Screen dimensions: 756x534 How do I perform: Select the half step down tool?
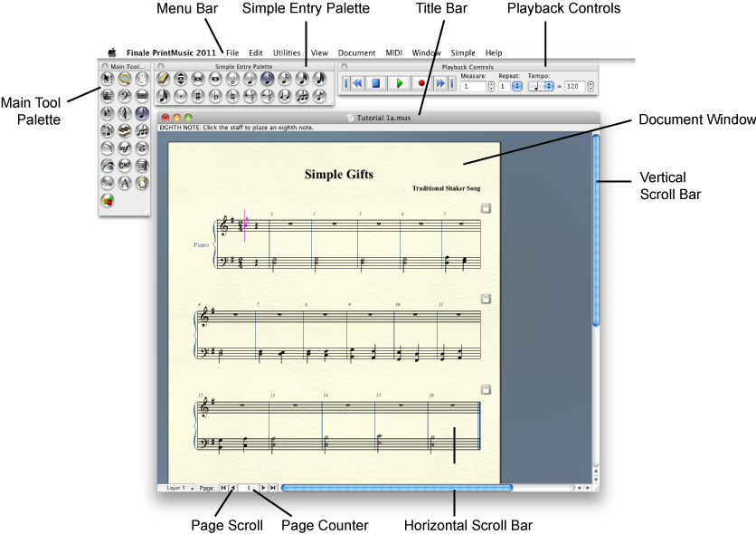pyautogui.click(x=267, y=96)
